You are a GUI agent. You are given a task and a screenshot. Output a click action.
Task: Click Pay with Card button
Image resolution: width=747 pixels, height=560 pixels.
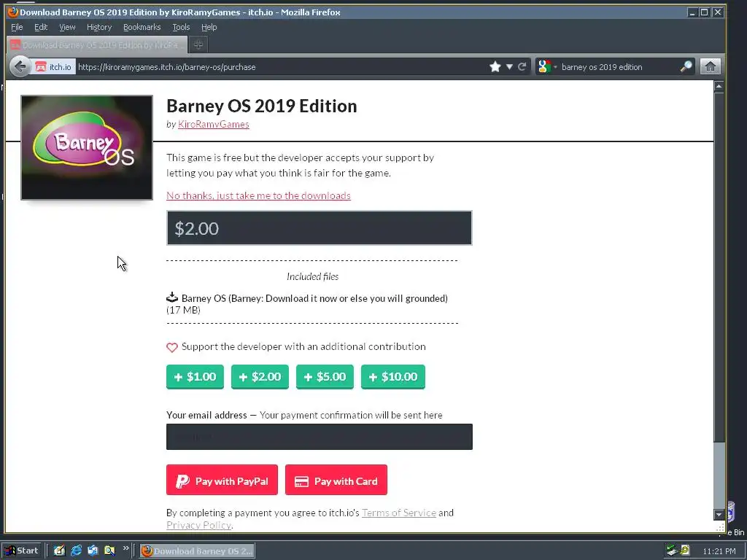tap(336, 480)
